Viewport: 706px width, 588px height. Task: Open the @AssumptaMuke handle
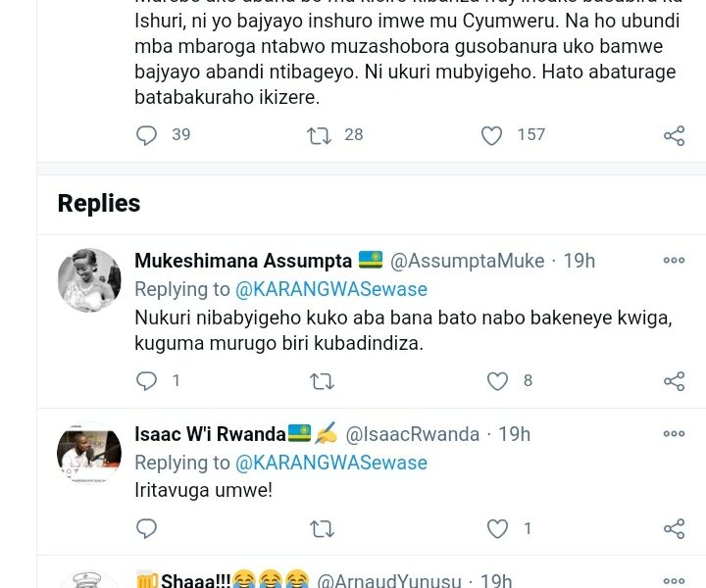[467, 261]
